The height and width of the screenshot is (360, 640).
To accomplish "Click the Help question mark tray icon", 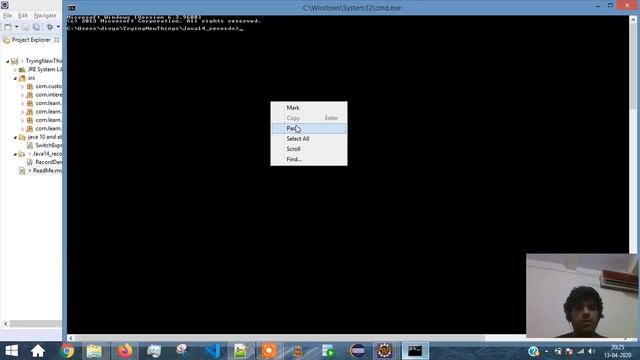I will coord(533,351).
